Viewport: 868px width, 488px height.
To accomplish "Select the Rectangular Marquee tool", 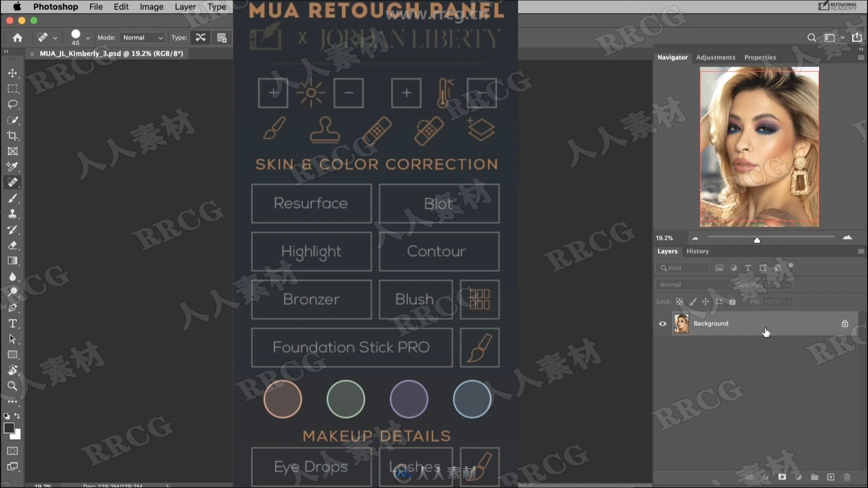I will click(13, 89).
